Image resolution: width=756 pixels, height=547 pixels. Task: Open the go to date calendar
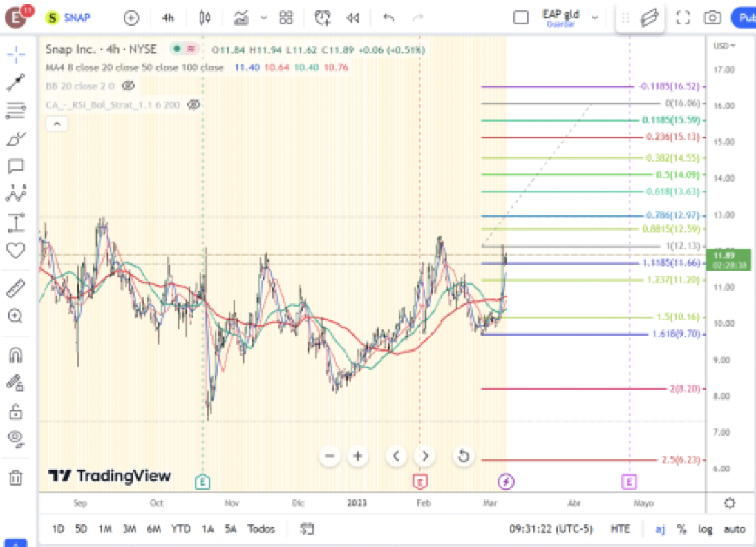tap(307, 529)
